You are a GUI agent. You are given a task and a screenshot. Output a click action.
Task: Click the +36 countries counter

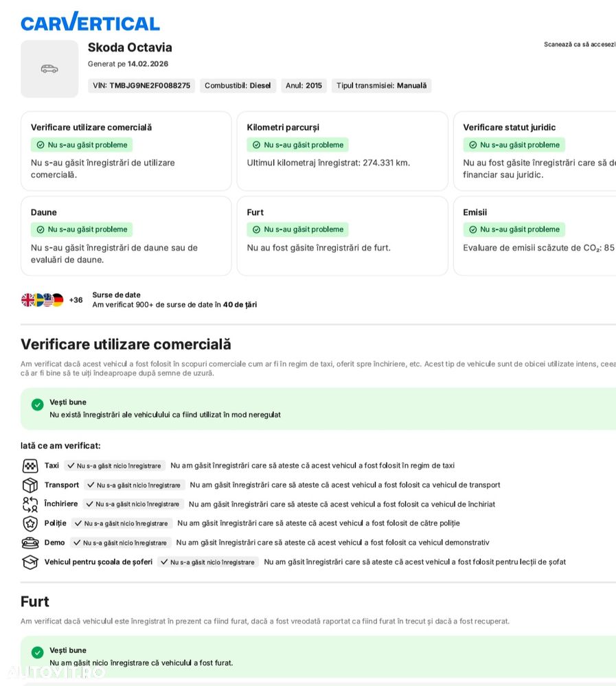point(76,300)
